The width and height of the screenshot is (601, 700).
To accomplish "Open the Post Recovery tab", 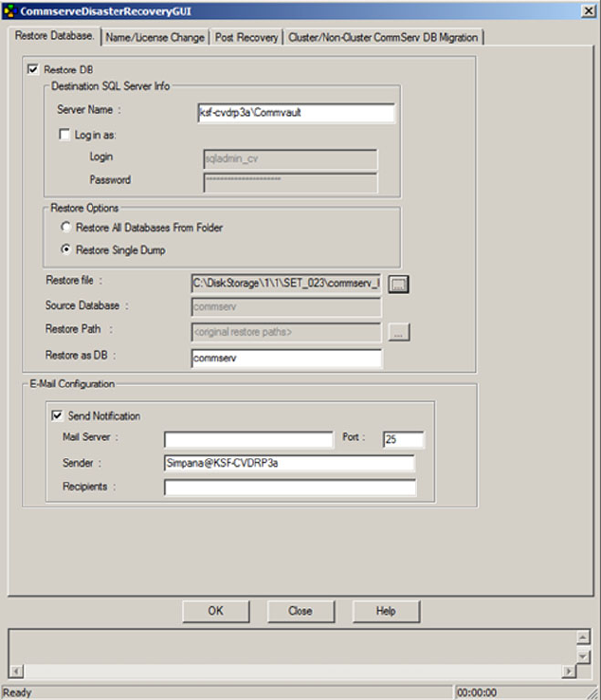I will (x=246, y=38).
